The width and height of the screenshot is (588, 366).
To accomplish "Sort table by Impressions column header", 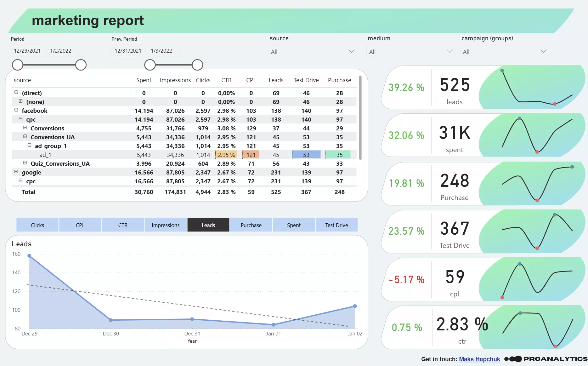I will 175,80.
